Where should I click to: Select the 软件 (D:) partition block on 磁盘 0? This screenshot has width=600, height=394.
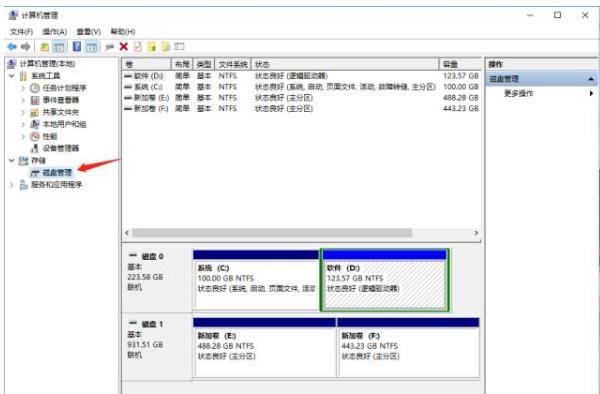(x=385, y=280)
